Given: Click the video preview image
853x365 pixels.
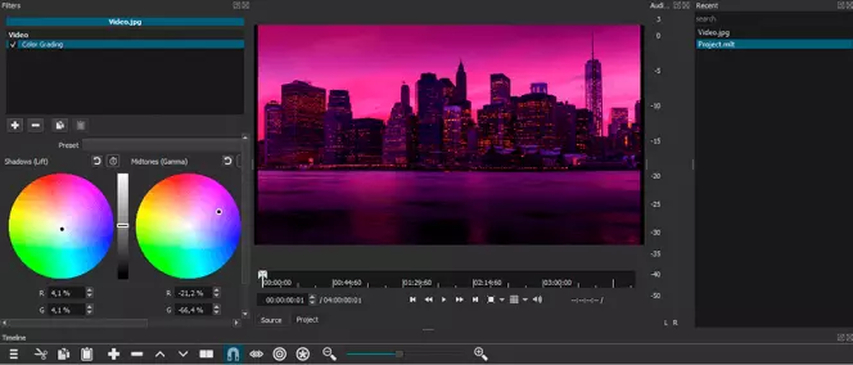Looking at the screenshot, I should pos(449,134).
